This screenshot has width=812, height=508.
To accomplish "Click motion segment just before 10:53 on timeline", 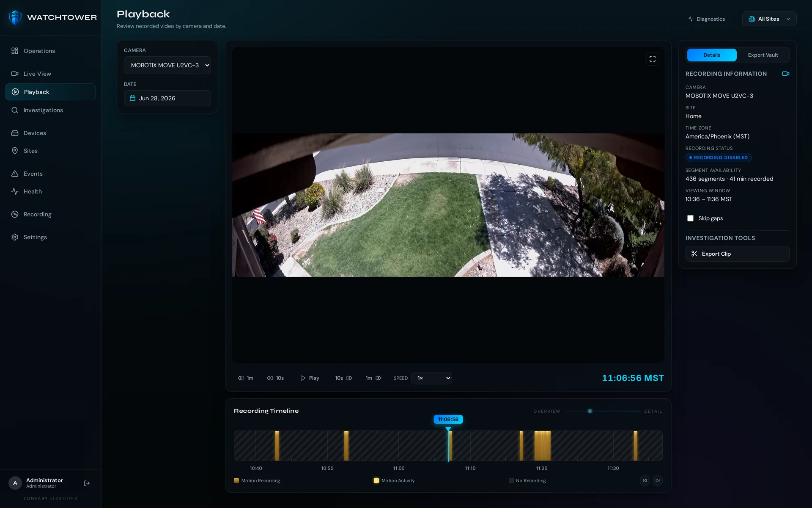I will coord(346,446).
